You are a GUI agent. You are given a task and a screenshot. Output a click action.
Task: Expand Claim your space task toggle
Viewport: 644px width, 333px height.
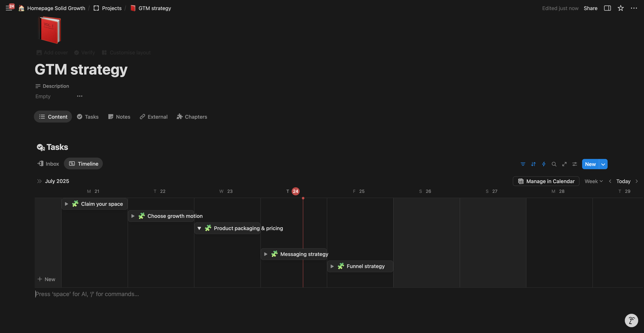(67, 204)
